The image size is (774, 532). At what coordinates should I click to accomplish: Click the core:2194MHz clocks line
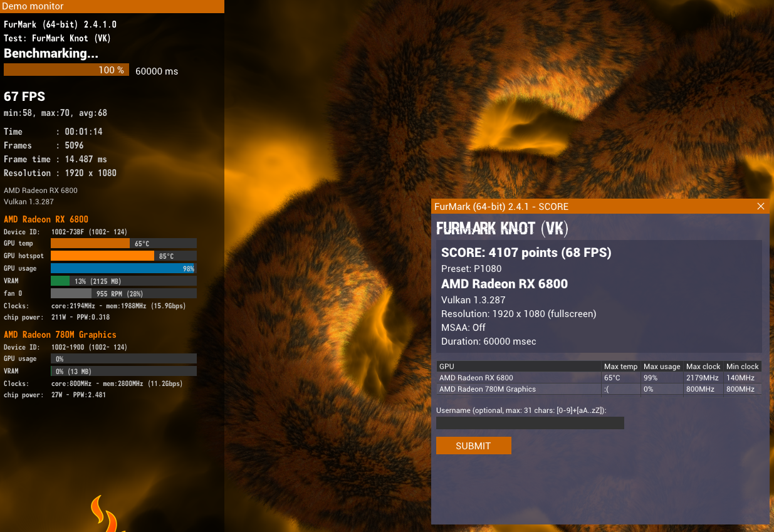93,306
